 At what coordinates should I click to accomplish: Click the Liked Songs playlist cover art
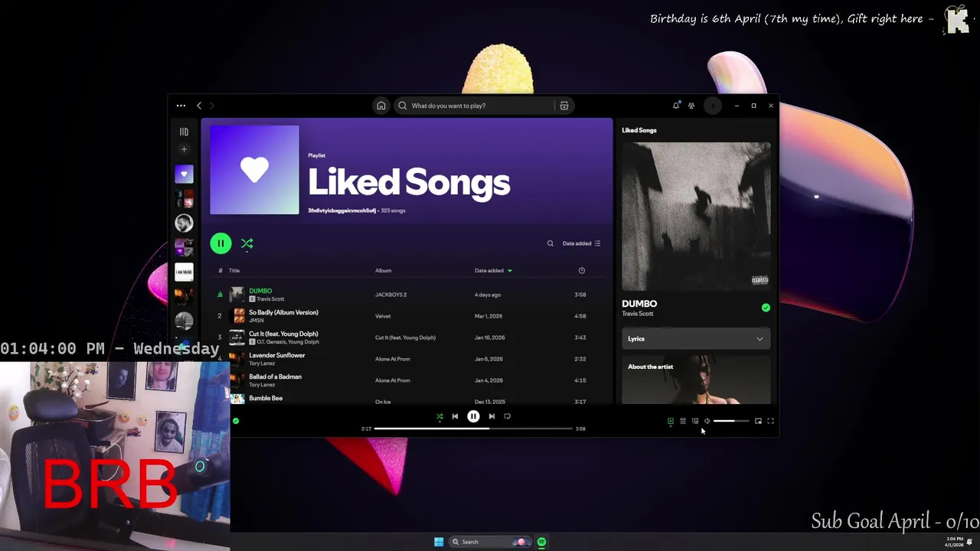[254, 170]
